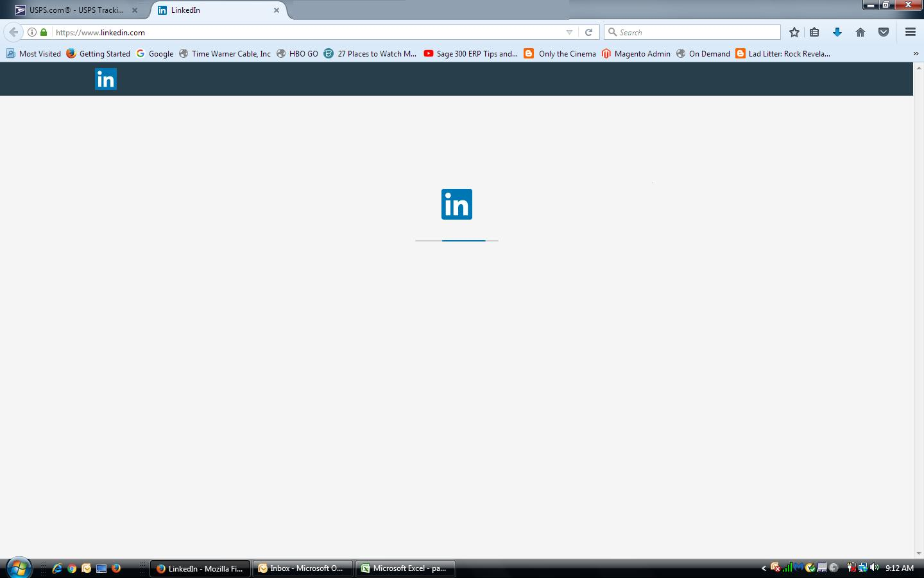Show more bookmarks with the overflow chevron
The image size is (924, 578).
coord(916,54)
